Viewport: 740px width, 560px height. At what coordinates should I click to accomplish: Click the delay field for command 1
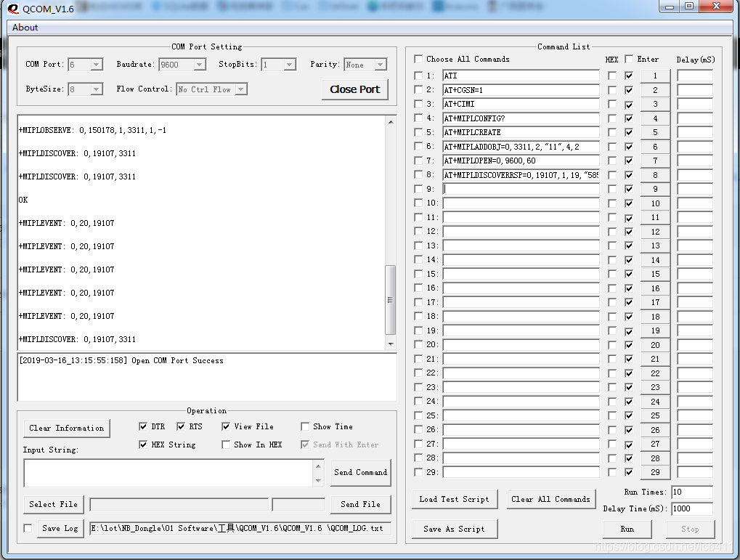click(x=695, y=76)
